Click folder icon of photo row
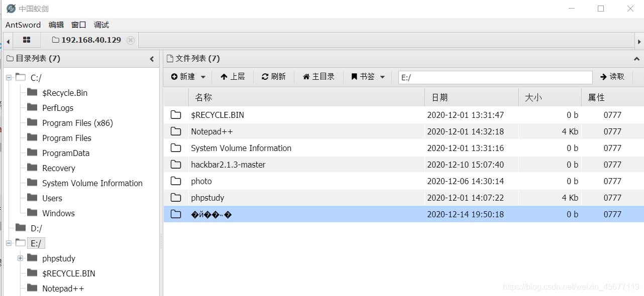This screenshot has height=296, width=644. click(x=176, y=181)
